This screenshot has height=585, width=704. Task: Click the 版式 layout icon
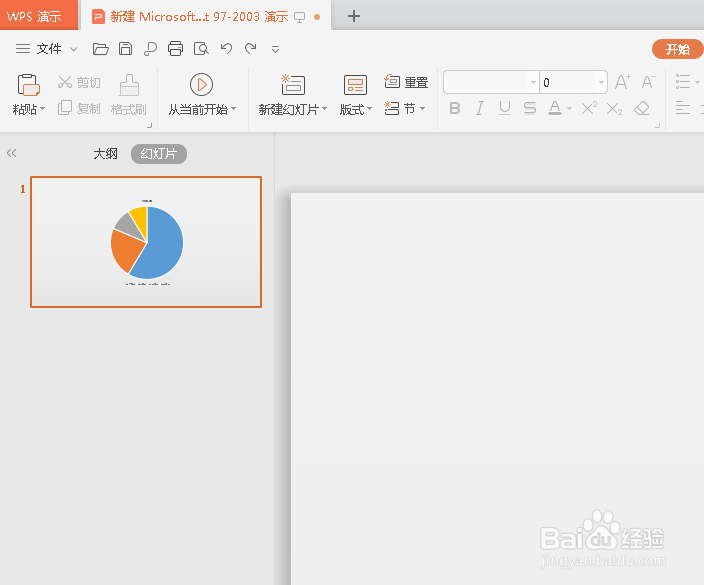click(355, 84)
